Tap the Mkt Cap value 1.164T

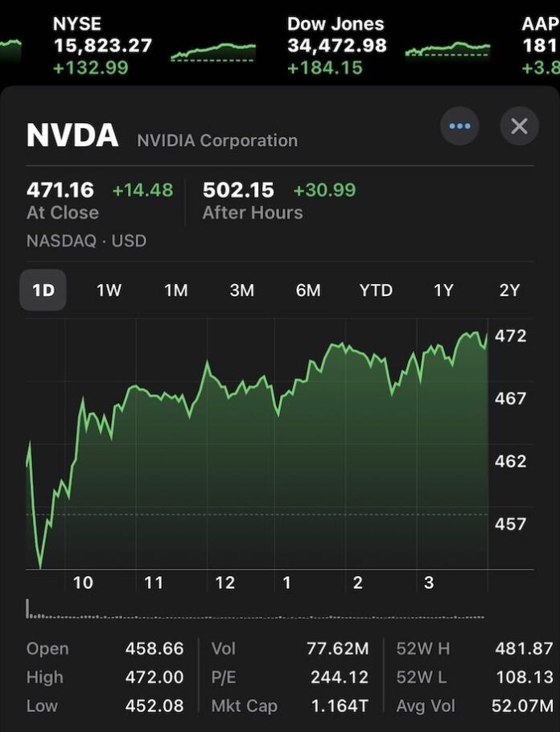(340, 706)
